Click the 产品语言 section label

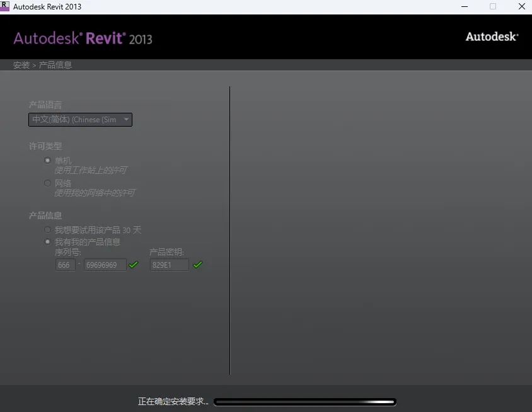(45, 105)
